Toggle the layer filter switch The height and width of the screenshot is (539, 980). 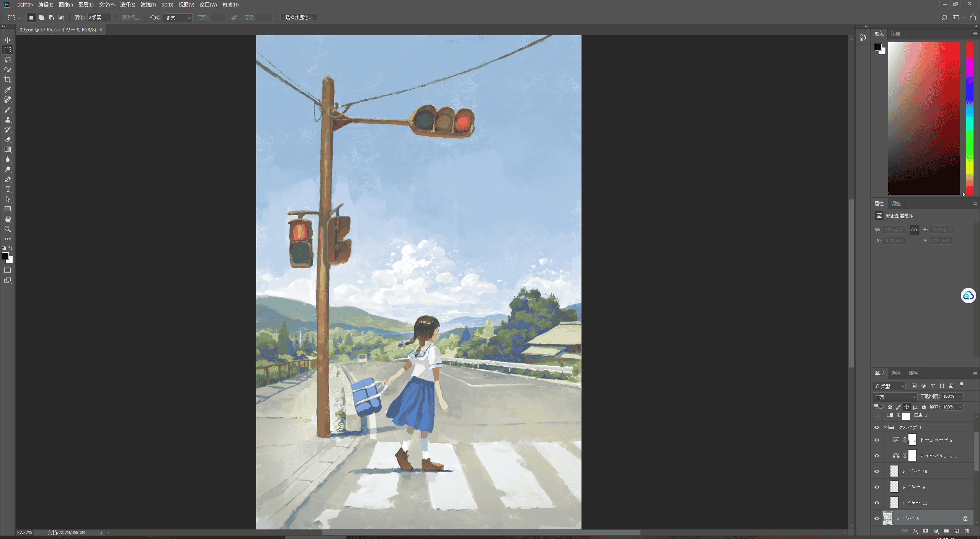[x=961, y=385]
